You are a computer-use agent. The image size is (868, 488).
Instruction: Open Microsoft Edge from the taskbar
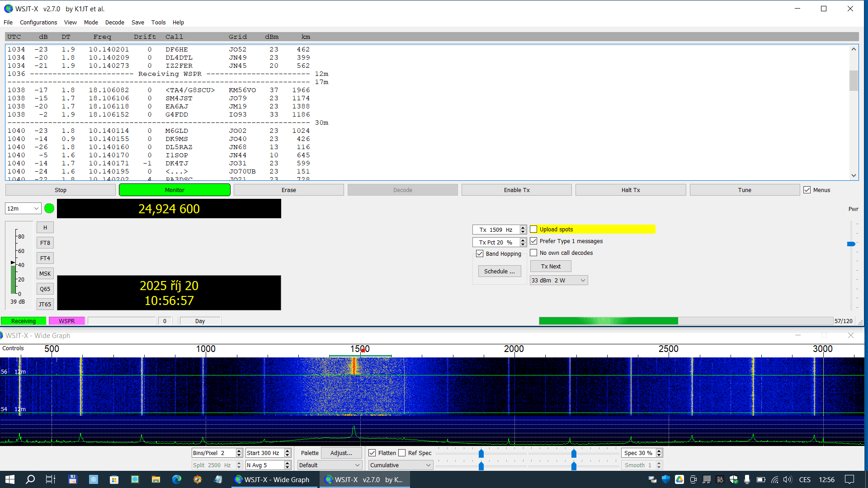(176, 479)
